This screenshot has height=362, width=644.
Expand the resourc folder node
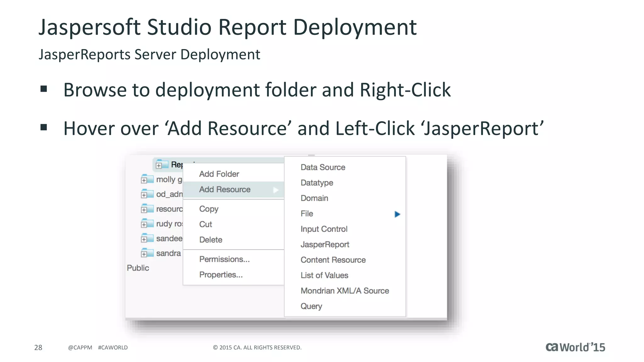click(x=144, y=210)
